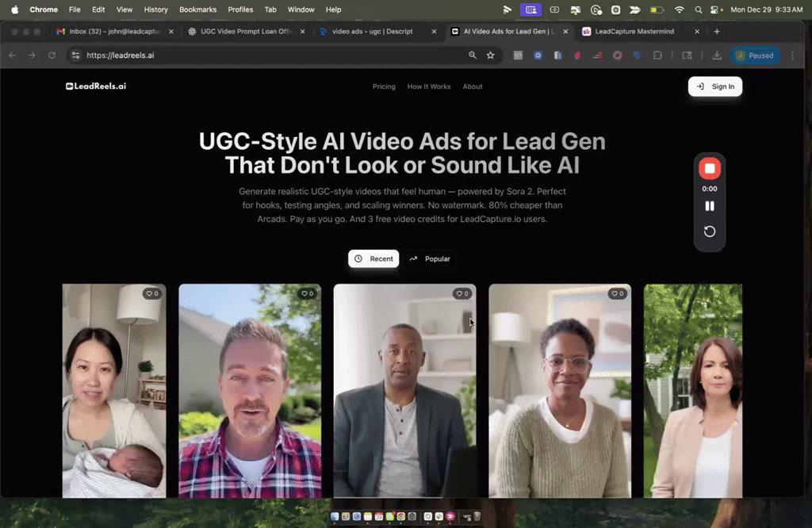Open the Window menu

301,10
